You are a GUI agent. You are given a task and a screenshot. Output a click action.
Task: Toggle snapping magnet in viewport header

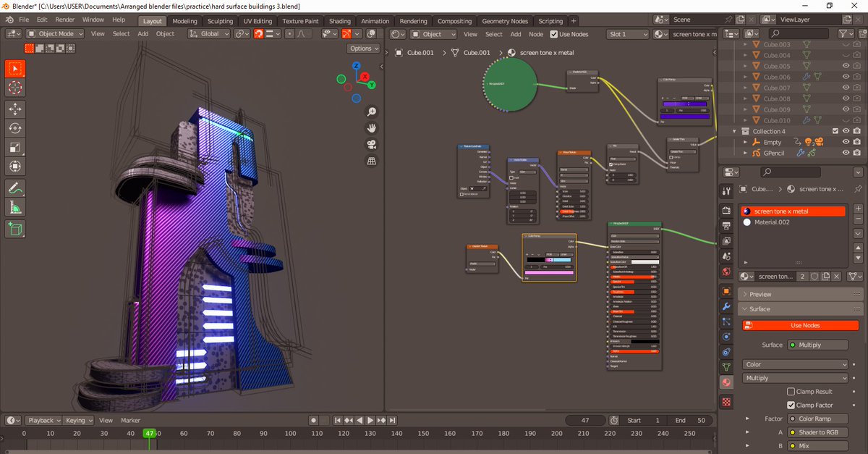tap(258, 33)
